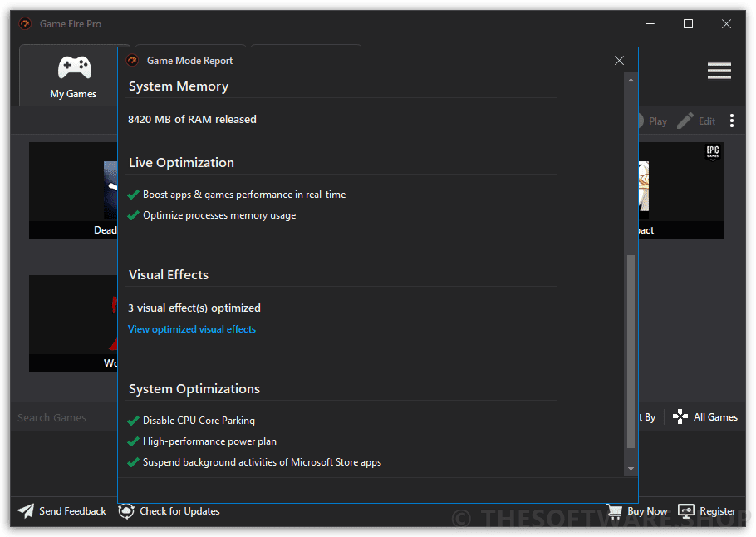Close the Game Fire Pro window
This screenshot has height=537, width=756.
pos(726,23)
